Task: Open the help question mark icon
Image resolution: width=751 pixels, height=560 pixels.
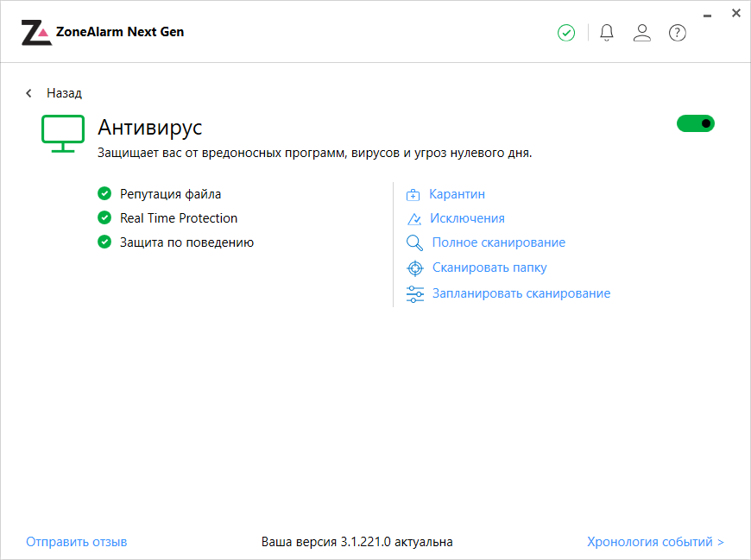Action: (678, 33)
